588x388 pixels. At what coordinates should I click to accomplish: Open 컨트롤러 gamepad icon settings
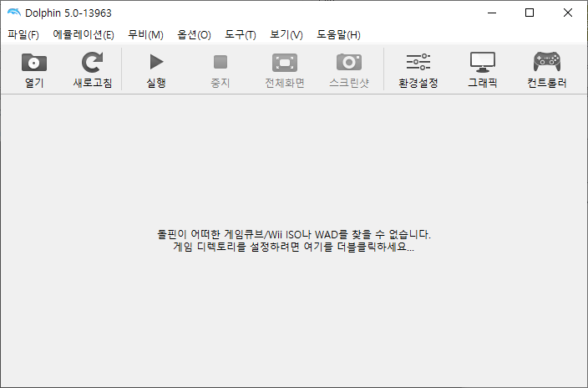pos(547,62)
